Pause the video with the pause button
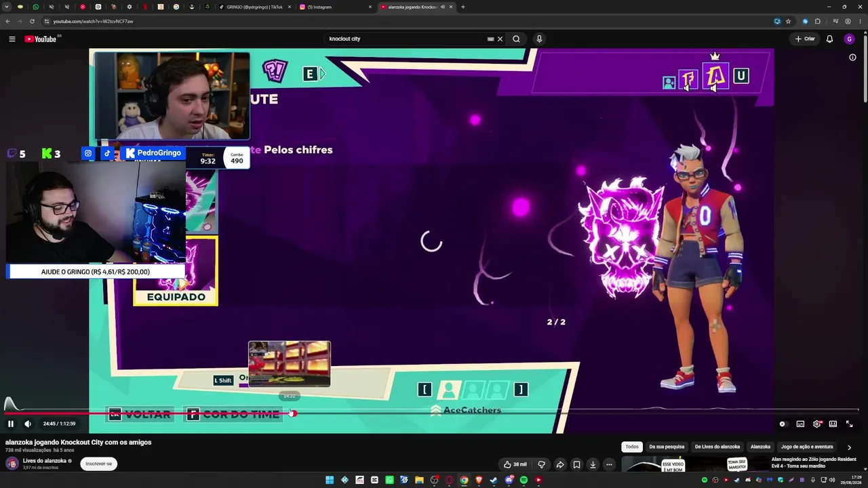This screenshot has height=488, width=868. click(x=11, y=424)
